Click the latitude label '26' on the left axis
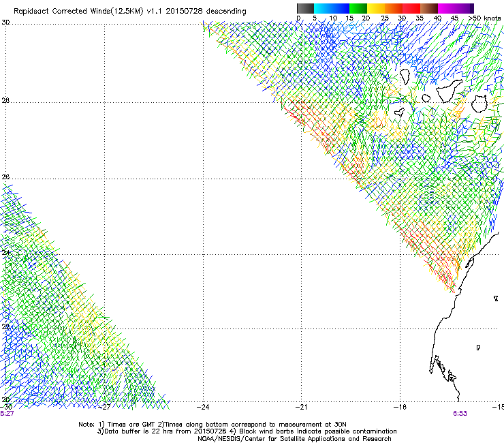 click(x=5, y=177)
